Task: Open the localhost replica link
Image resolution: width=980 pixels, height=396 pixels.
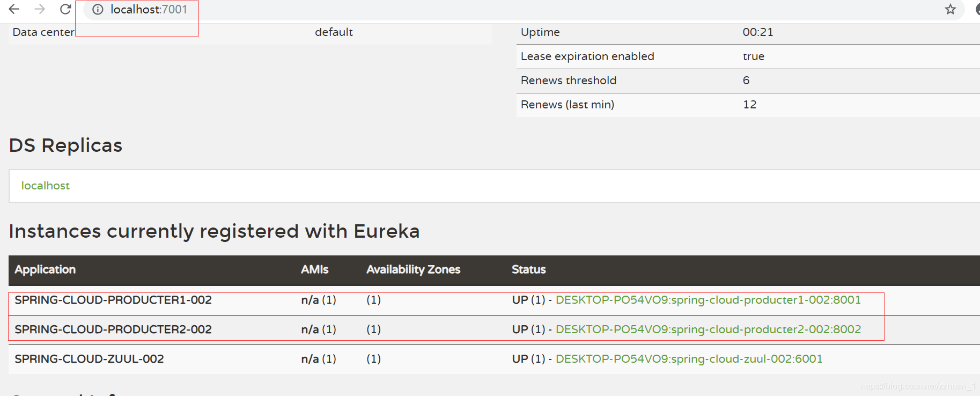Action: point(46,186)
